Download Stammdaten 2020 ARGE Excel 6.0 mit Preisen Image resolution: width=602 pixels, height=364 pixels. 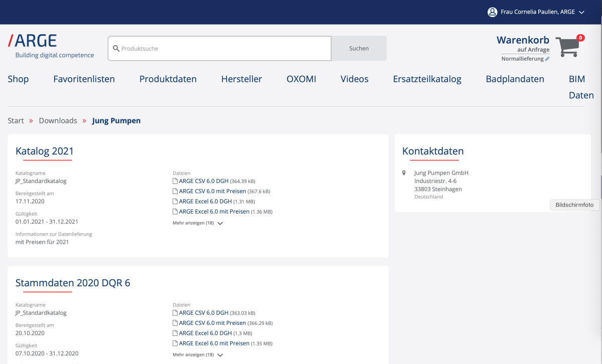tap(214, 343)
